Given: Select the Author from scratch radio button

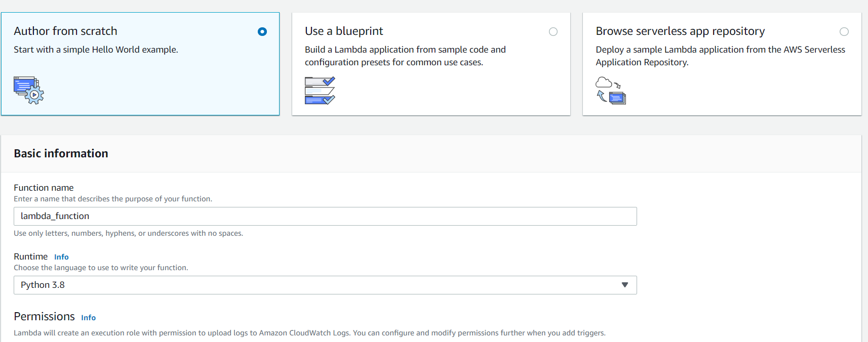Looking at the screenshot, I should tap(262, 32).
